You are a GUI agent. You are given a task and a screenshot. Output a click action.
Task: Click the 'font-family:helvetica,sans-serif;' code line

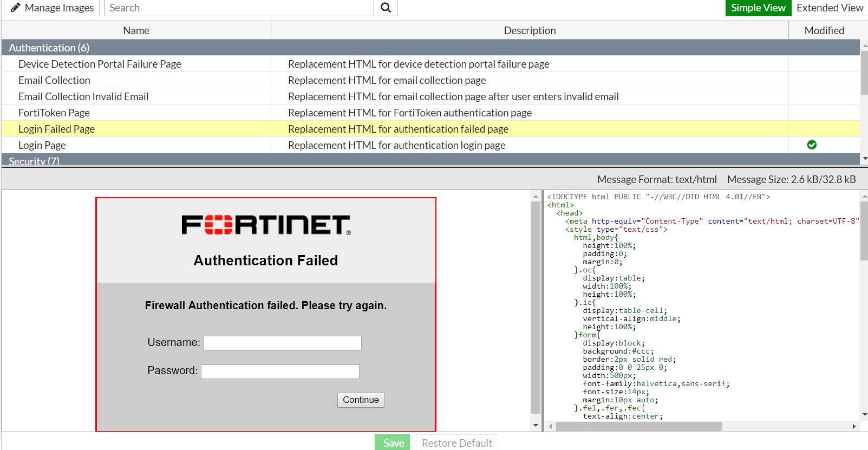656,383
